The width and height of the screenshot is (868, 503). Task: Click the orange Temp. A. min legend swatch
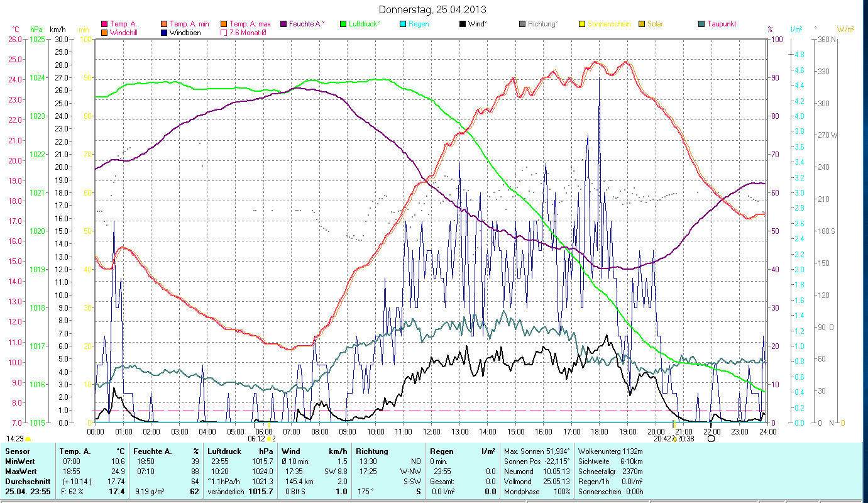click(164, 24)
